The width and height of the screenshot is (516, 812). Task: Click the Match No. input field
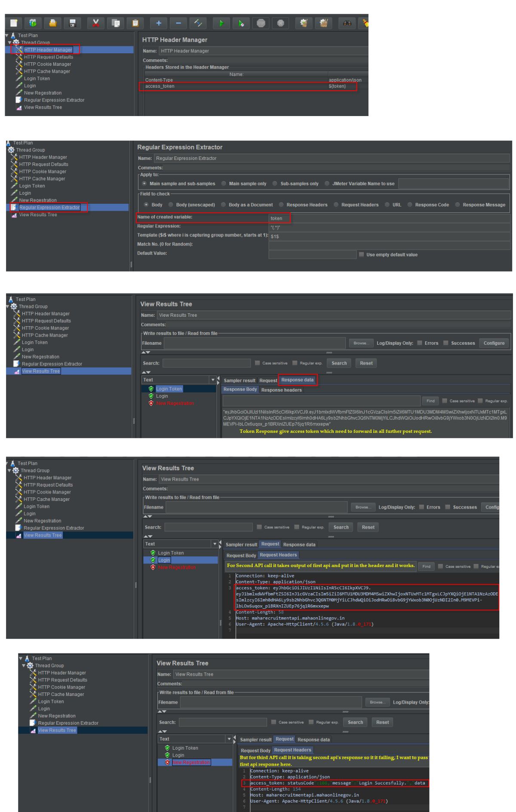click(x=390, y=245)
